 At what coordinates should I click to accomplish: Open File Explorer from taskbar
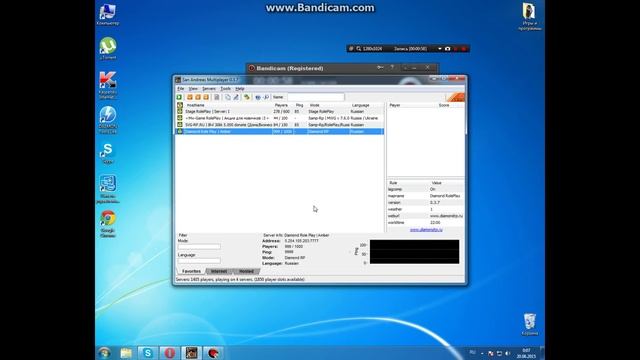pos(126,353)
